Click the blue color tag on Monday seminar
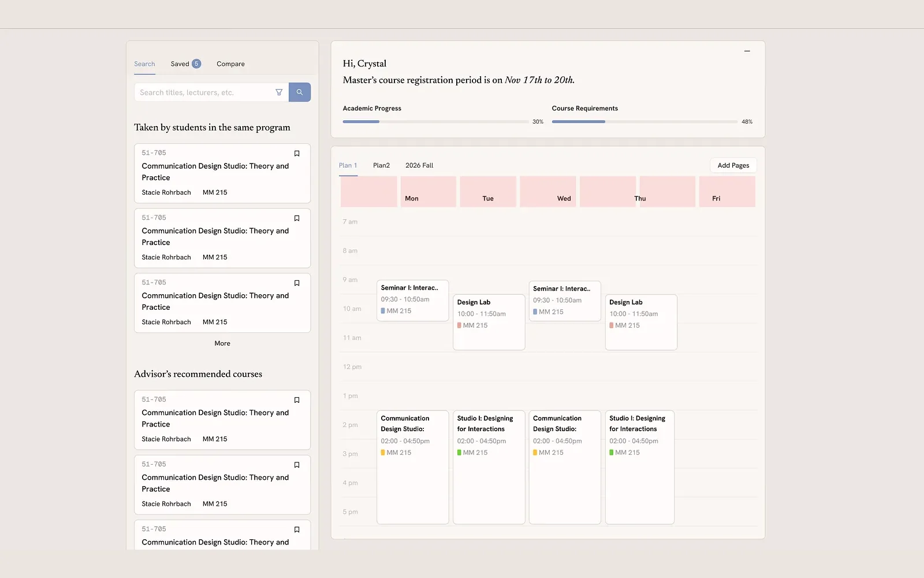 383,311
